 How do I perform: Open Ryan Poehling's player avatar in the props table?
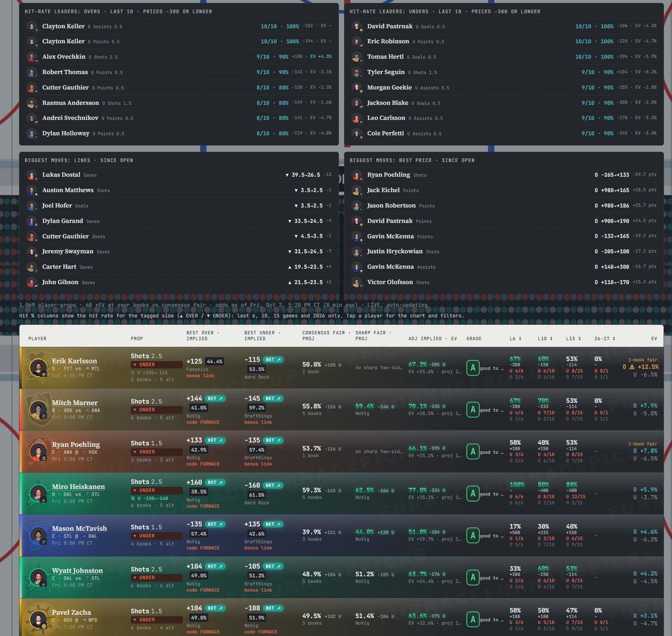[x=38, y=452]
